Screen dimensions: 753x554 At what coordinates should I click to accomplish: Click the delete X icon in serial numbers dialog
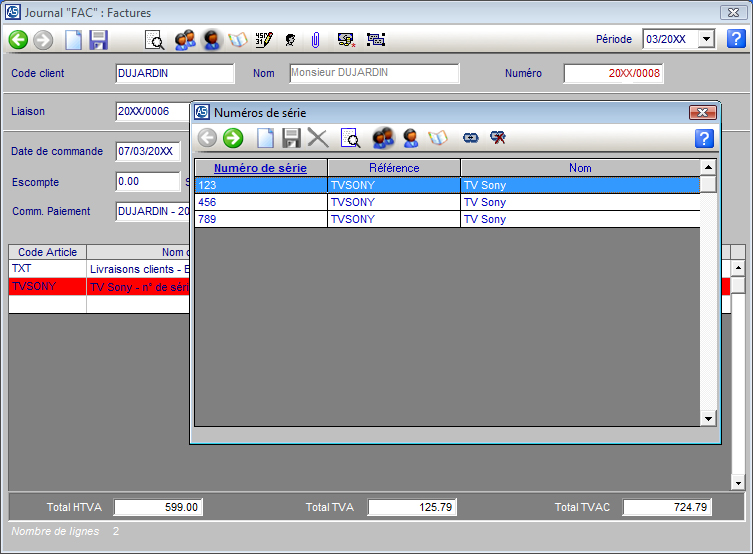pos(318,138)
